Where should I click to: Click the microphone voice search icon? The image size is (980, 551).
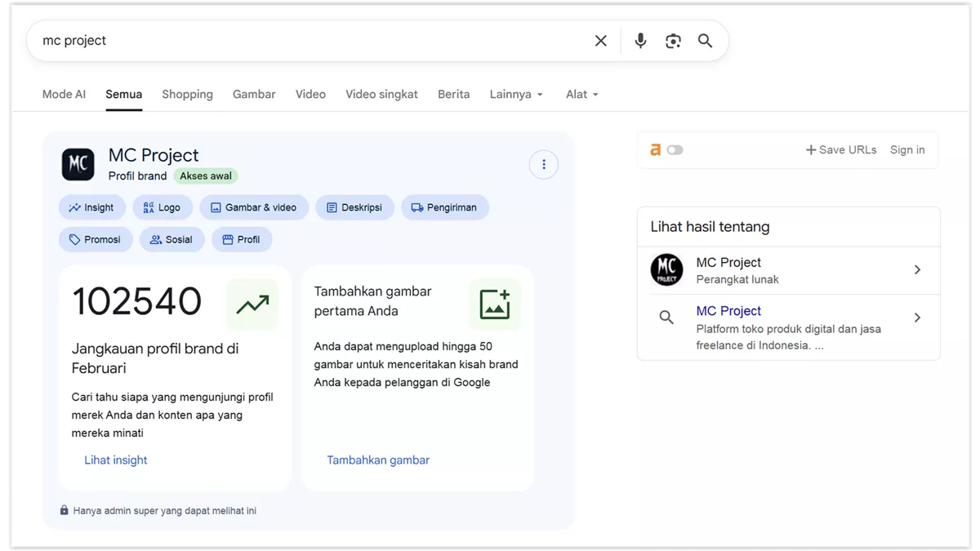point(639,40)
